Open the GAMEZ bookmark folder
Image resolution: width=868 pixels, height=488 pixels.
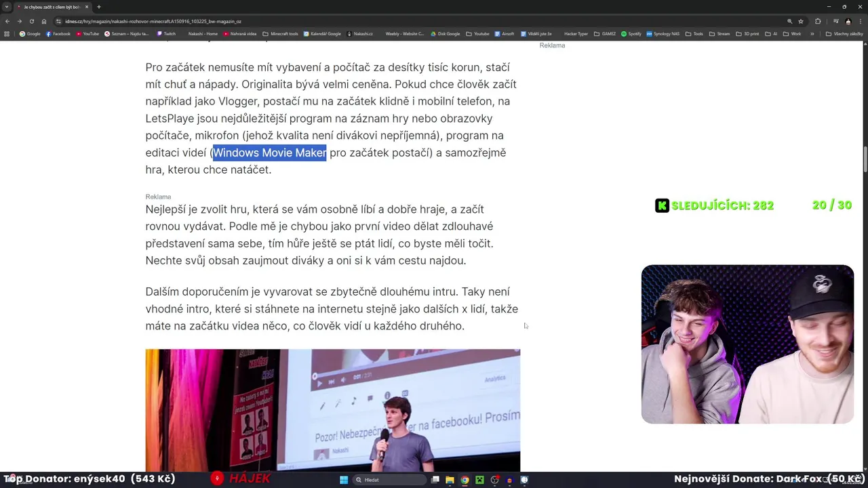[605, 34]
